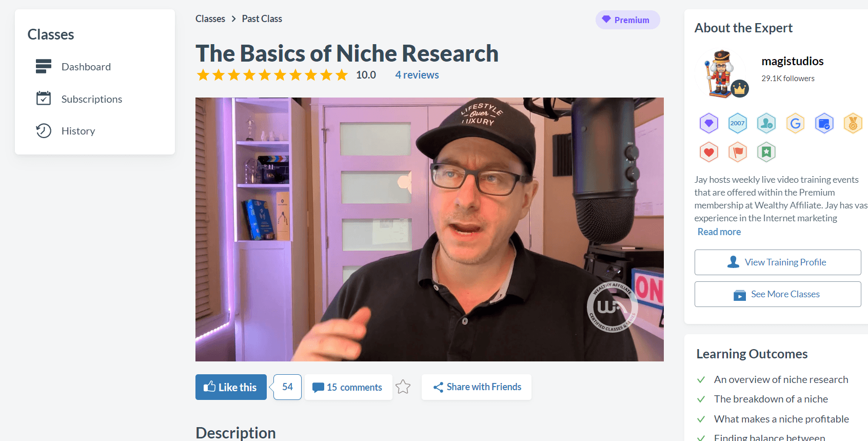
Task: Click the Subscriptions calendar icon
Action: [x=44, y=99]
